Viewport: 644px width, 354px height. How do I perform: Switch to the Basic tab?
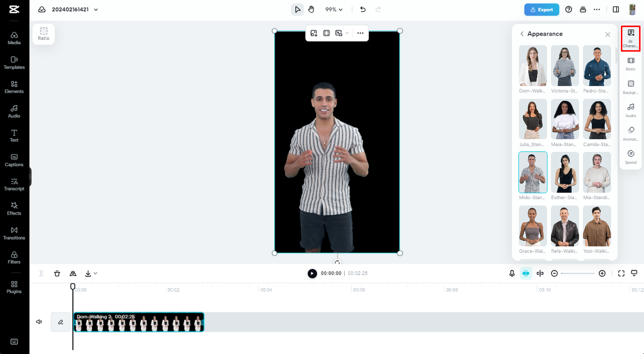click(x=630, y=63)
